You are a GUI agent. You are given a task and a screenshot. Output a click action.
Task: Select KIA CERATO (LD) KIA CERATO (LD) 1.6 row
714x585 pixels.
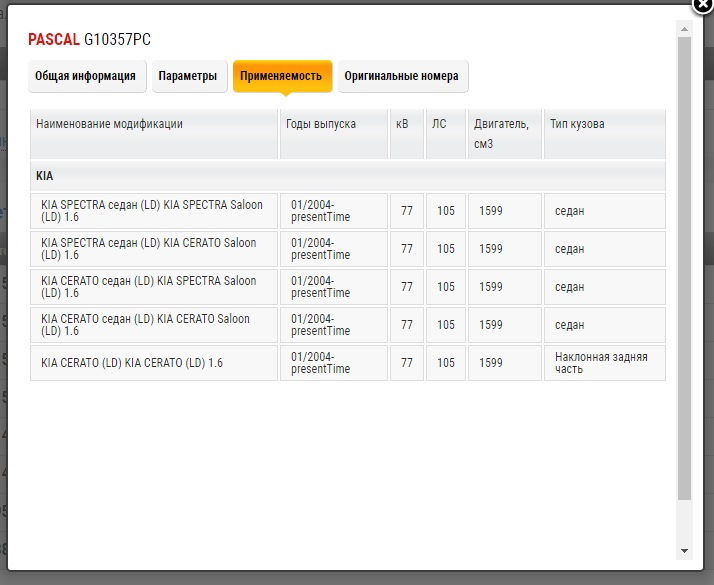click(x=348, y=363)
